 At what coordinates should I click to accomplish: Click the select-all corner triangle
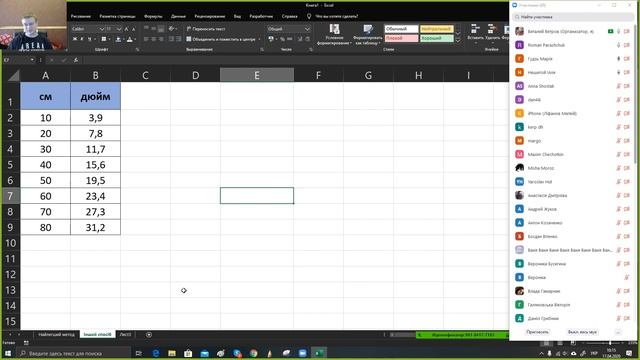13,76
